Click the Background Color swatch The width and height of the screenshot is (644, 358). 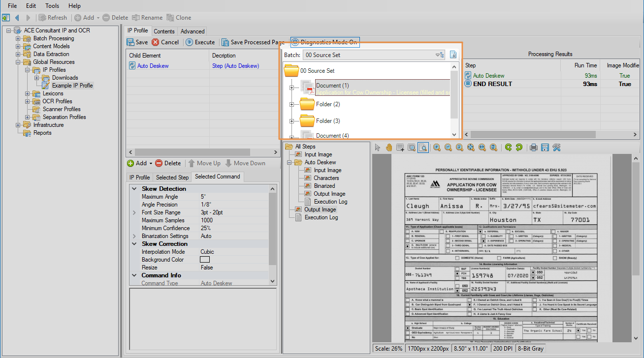[x=205, y=260]
